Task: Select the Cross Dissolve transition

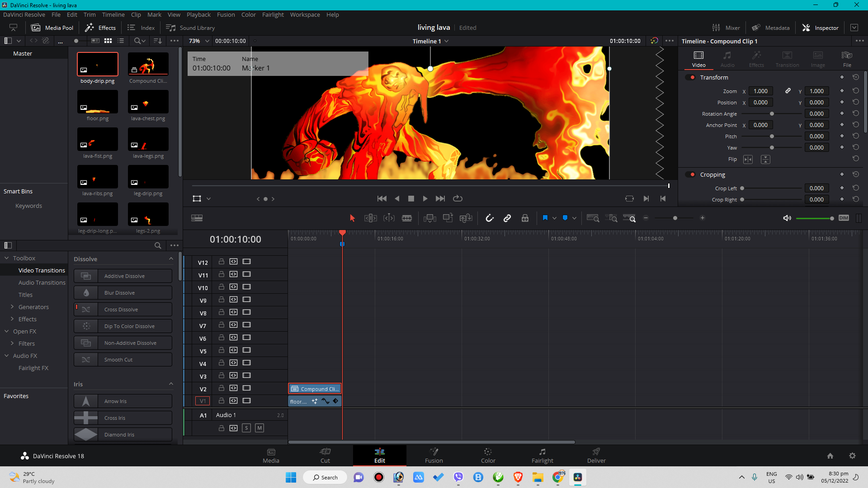Action: (123, 310)
